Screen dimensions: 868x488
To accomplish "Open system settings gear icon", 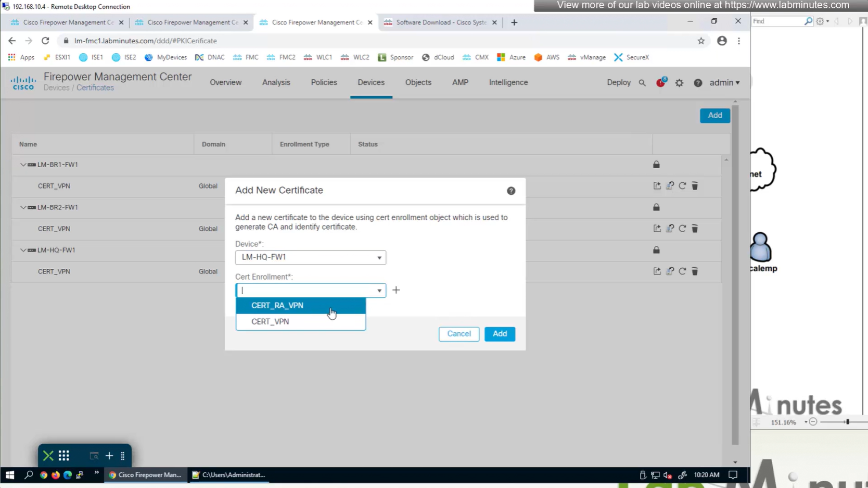I will point(679,83).
